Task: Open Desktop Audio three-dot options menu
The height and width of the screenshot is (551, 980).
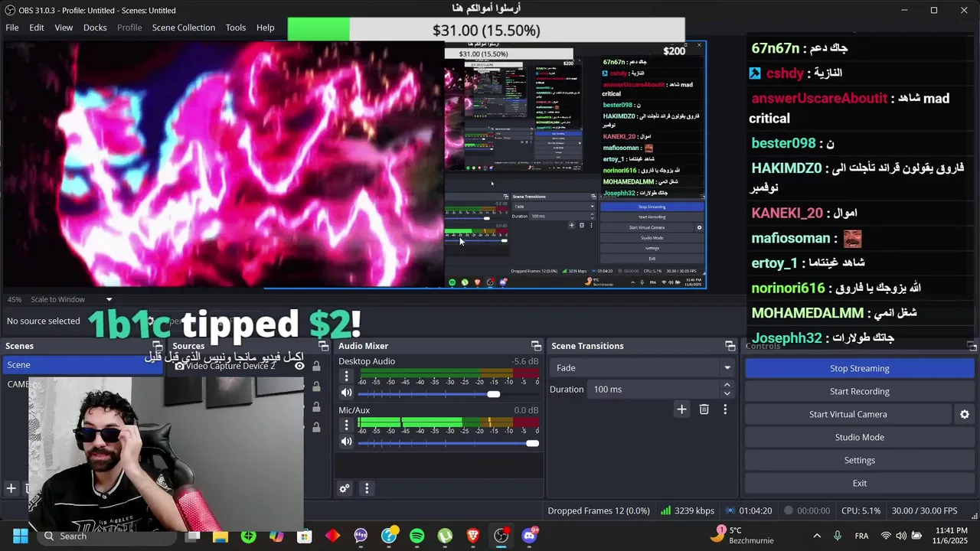Action: [346, 376]
